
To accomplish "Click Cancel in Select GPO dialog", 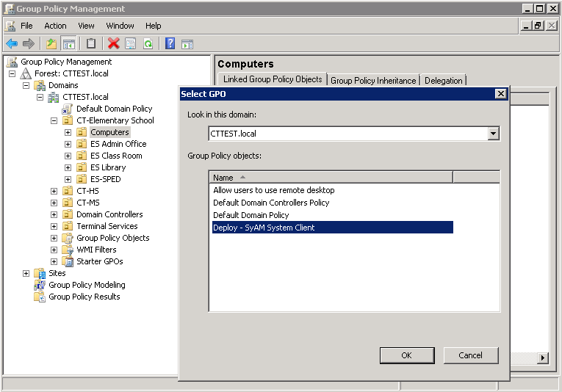I will [x=470, y=355].
